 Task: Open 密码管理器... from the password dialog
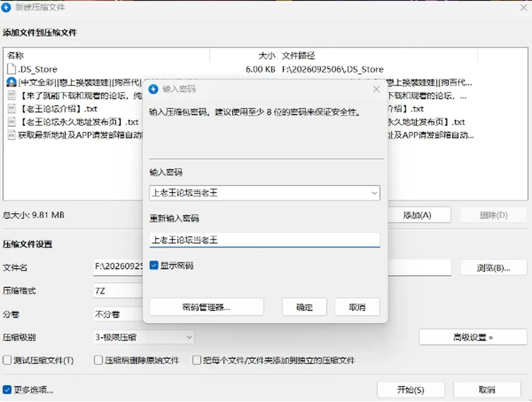pos(206,307)
